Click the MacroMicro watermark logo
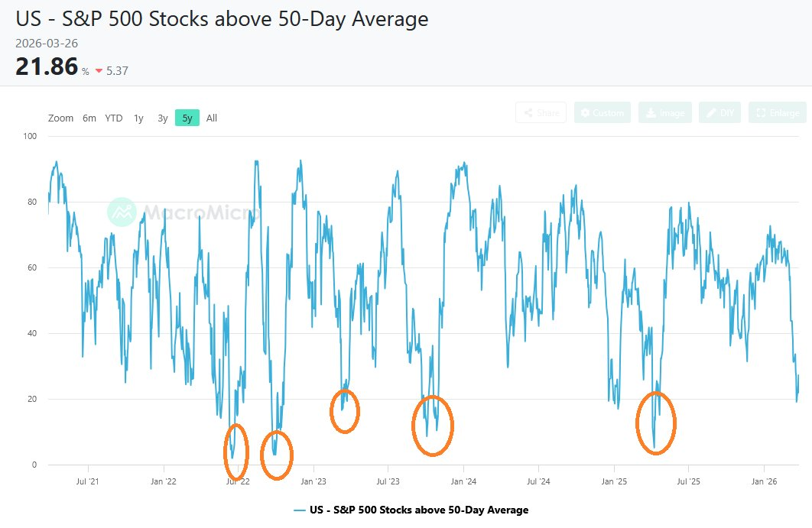Screen dimensions: 812x528 tap(122, 212)
